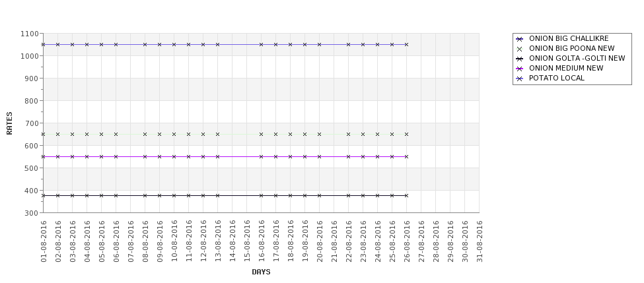
Task: Click the 650 data point above 13-08-2016
Action: tap(218, 134)
